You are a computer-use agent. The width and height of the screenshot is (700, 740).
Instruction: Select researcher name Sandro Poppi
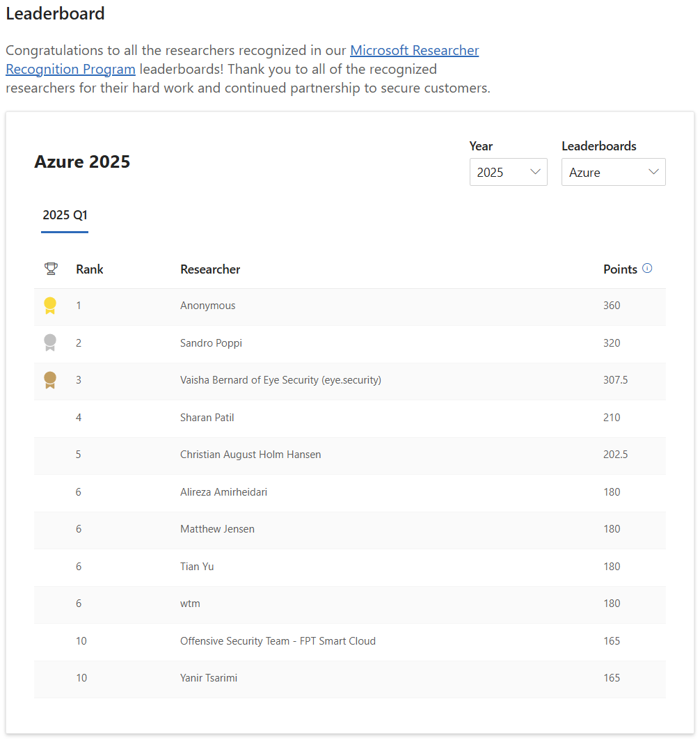point(211,343)
